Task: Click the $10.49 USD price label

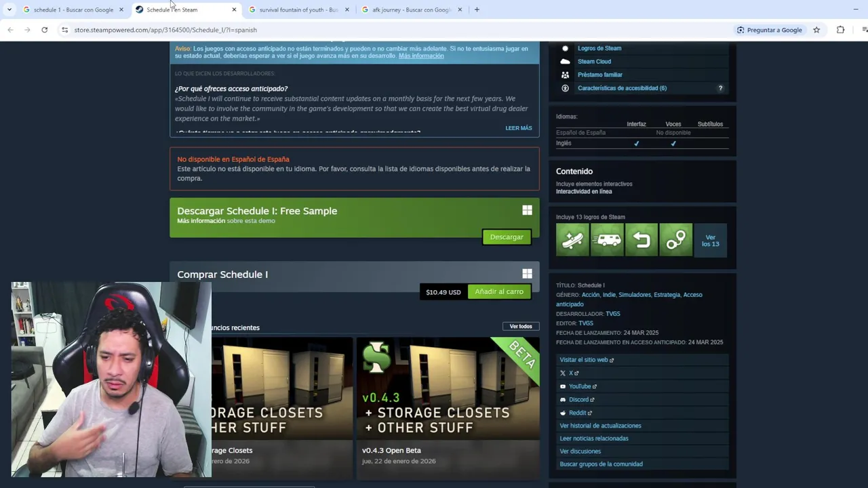Action: point(443,292)
